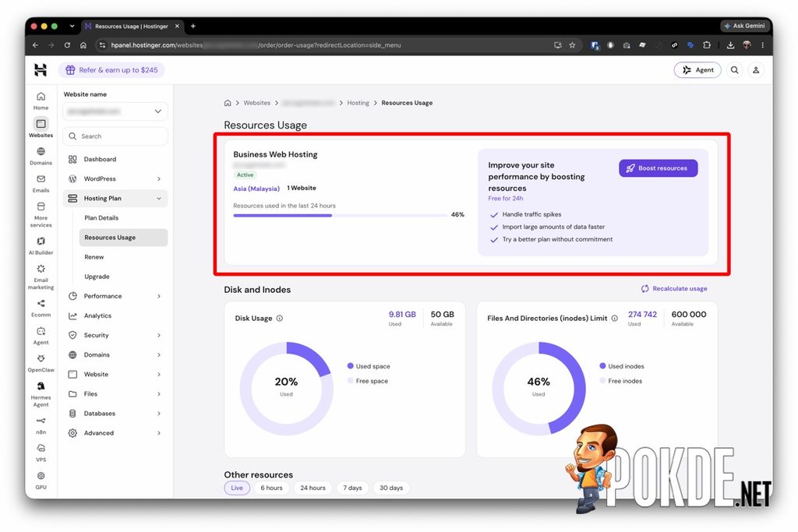Open n8n in the left rail
This screenshot has height=532, width=798.
pos(41,425)
